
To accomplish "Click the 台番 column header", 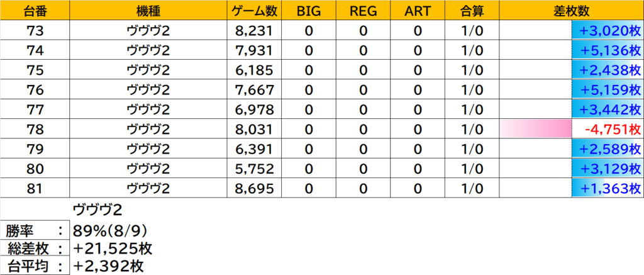I will (35, 11).
